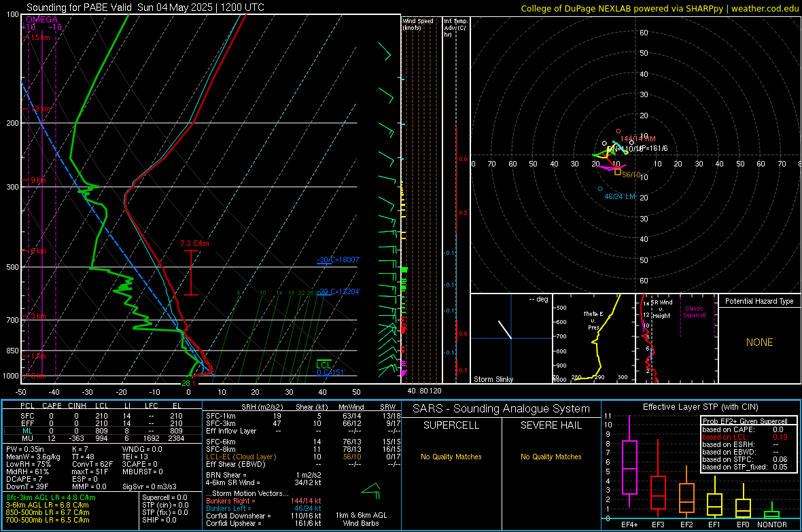Click the 'Storm Slinky' label

[493, 379]
